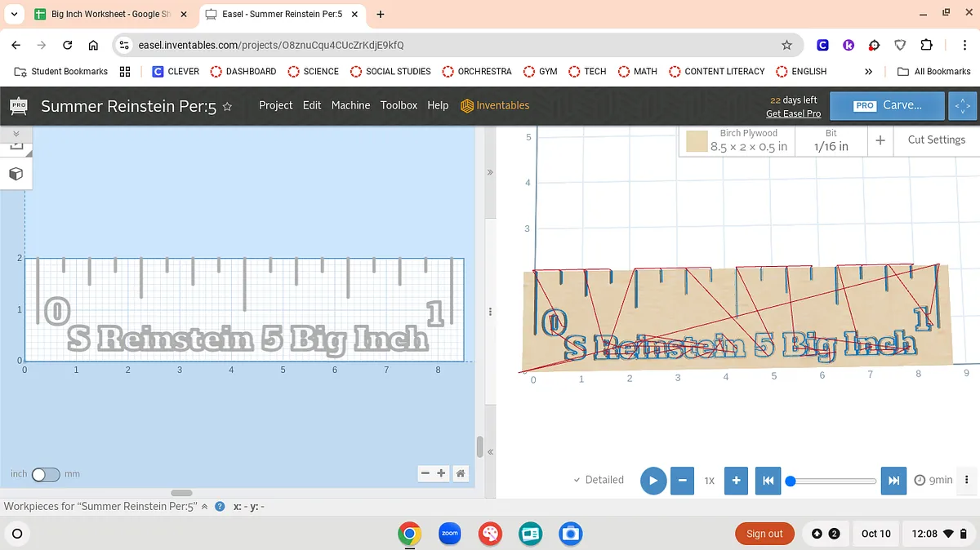Toggle units between inch and mm

click(x=45, y=474)
